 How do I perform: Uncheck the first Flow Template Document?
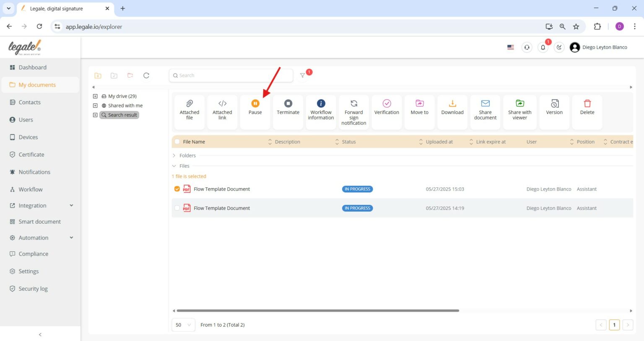pos(177,189)
